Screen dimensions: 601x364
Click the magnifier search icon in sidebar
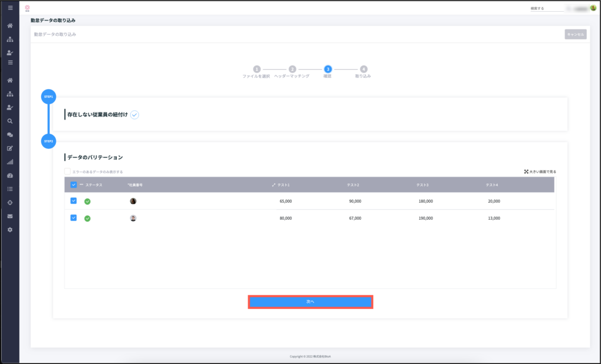[x=10, y=121]
